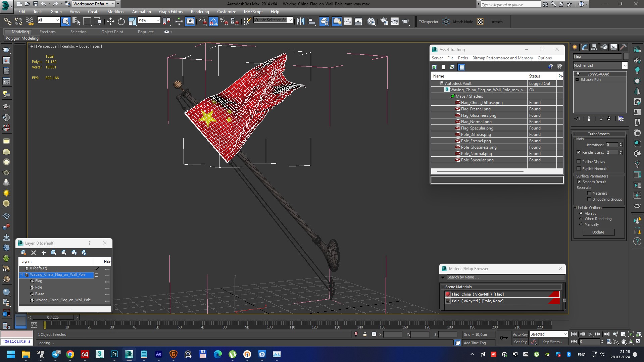The width and height of the screenshot is (644, 362).
Task: Click the TurboSmooth Update button
Action: [598, 232]
